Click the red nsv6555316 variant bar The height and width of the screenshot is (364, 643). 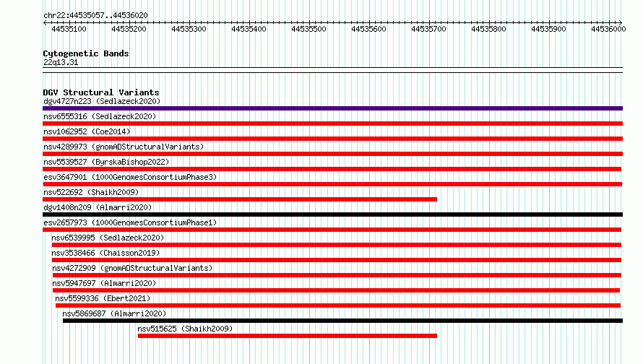332,123
